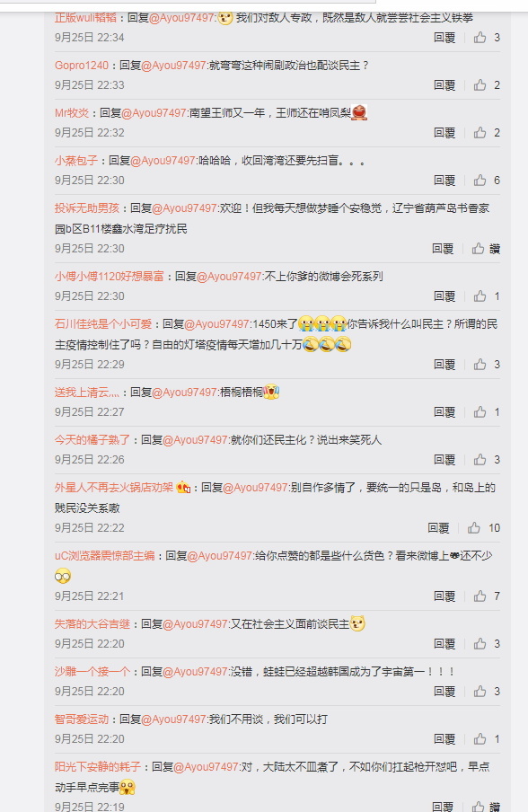Click 回覆 under 今天的橘子熟了's comment
528x812 pixels.
coord(444,460)
